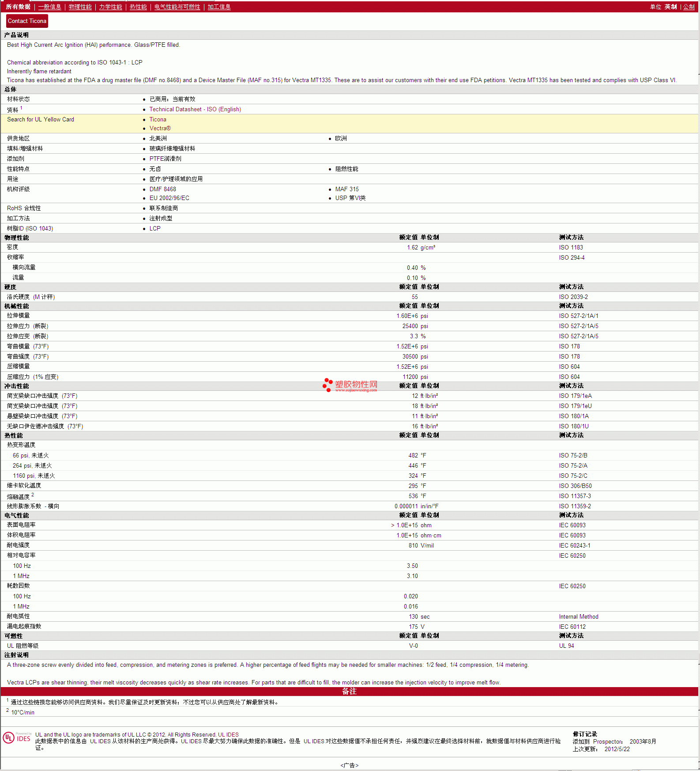Click the 悬壁梁缺口冲击强度 row label
This screenshot has width=700, height=771.
(x=42, y=416)
